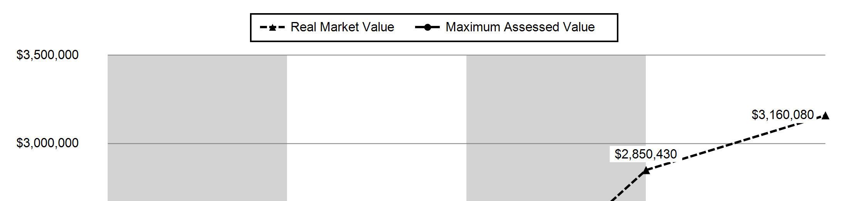Select the $3,160,080 data label
The height and width of the screenshot is (201, 868).
(782, 115)
